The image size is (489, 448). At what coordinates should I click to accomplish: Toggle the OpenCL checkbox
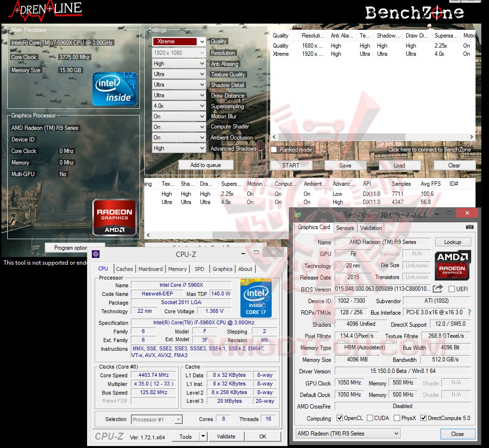point(339,418)
